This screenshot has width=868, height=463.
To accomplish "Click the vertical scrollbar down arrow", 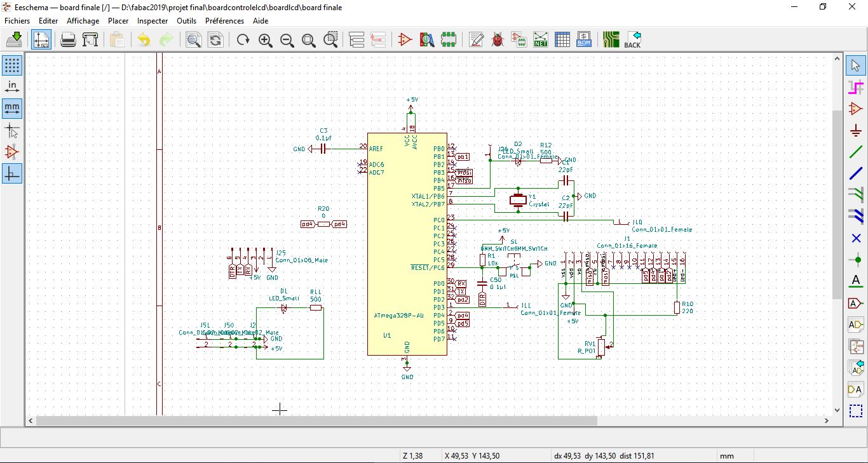I will point(837,410).
